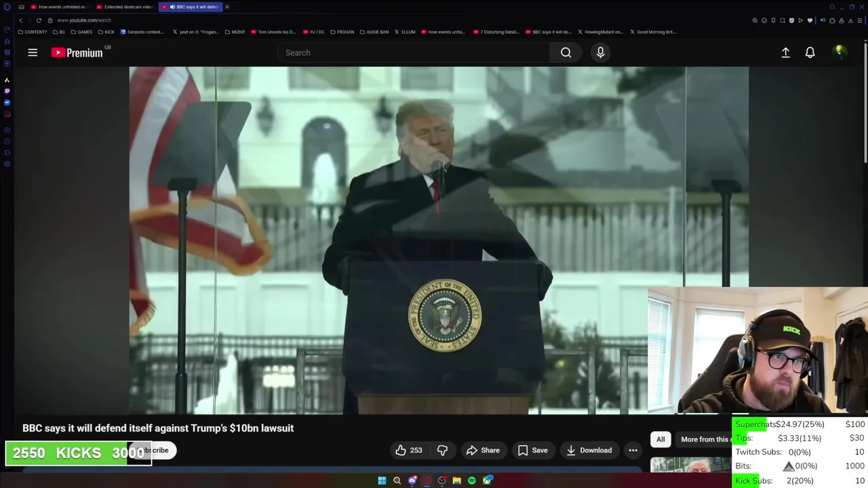Click the playing video frame
Viewport: 868px width, 488px height.
point(439,240)
